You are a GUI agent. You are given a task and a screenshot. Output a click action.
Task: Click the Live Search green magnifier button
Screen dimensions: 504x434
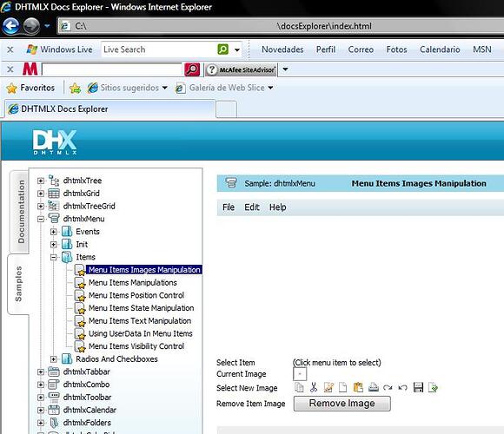pyautogui.click(x=222, y=49)
